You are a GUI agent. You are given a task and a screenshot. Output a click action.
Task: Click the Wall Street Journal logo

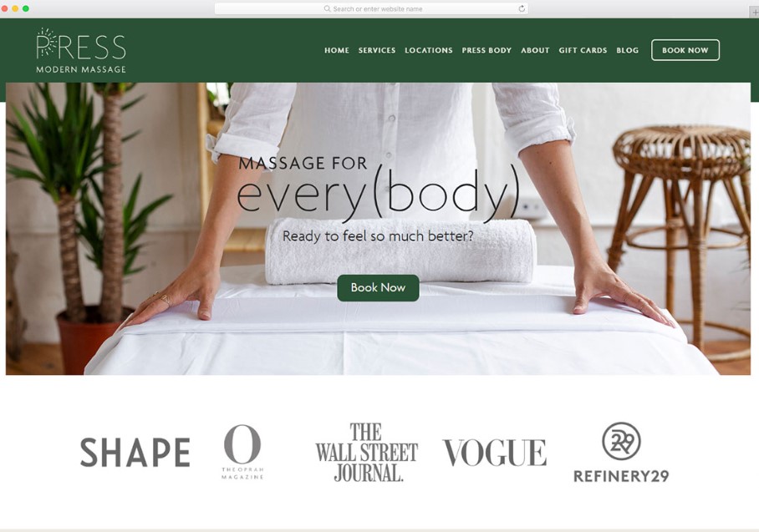point(366,452)
